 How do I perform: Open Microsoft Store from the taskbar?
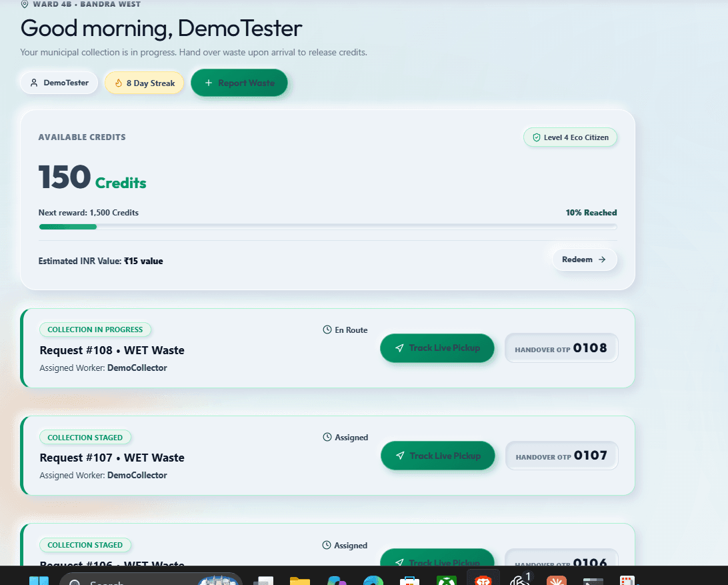point(409,580)
